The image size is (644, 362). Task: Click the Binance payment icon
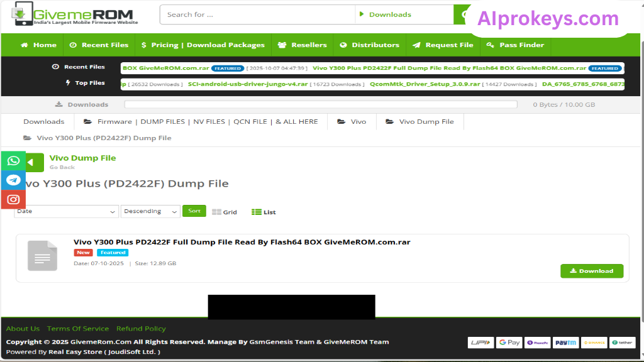594,343
